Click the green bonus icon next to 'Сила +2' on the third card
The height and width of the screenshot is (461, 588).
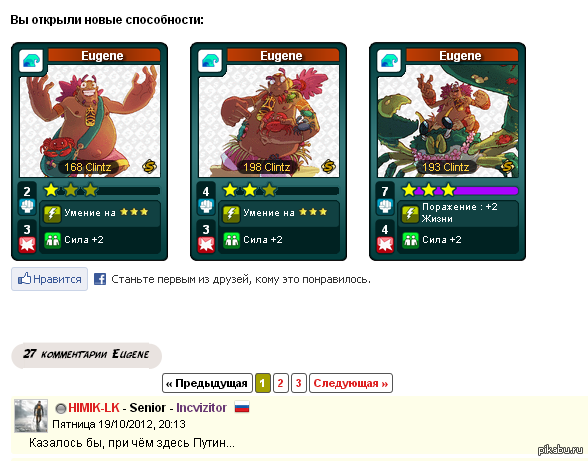point(410,240)
